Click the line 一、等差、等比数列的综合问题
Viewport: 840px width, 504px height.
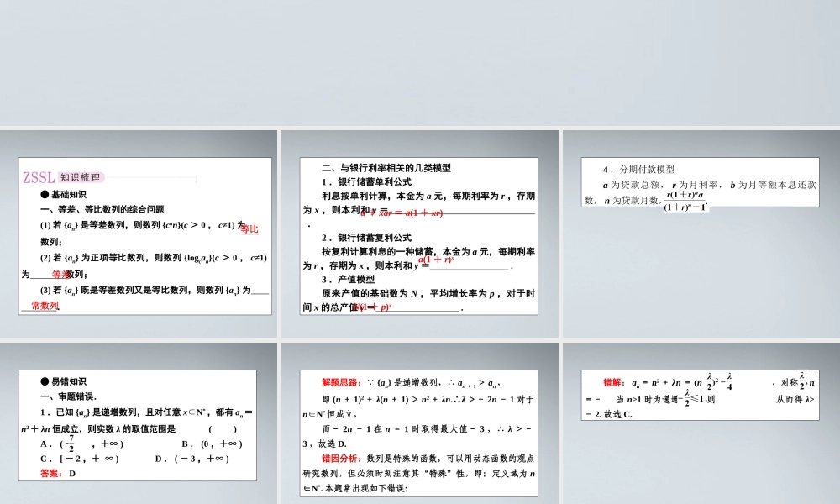pyautogui.click(x=102, y=209)
